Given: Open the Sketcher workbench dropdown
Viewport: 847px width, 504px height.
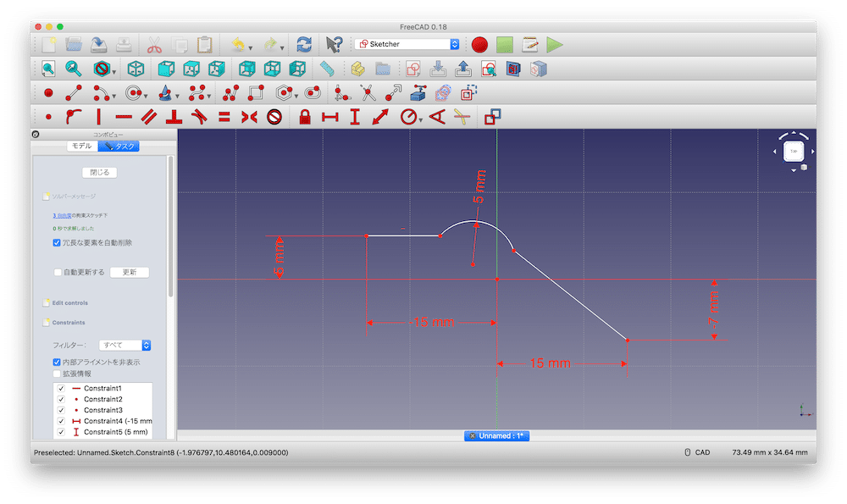Looking at the screenshot, I should click(408, 44).
